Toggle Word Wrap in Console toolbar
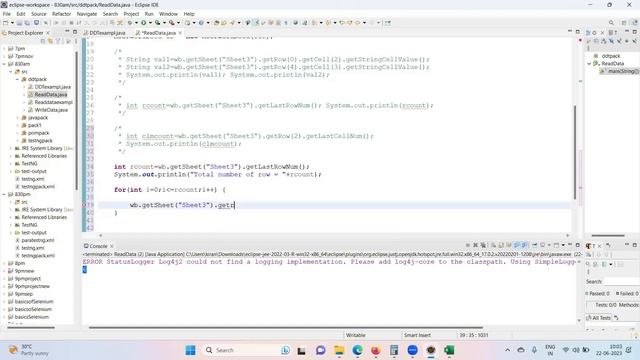 click(x=509, y=245)
